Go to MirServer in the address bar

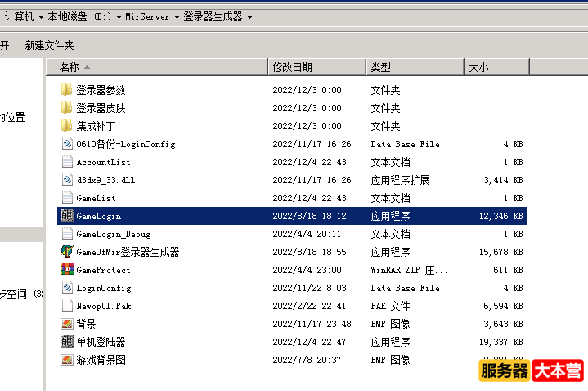(147, 17)
